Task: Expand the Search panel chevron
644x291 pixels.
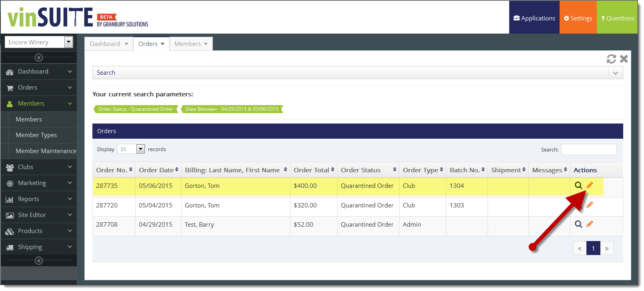Action: (615, 73)
